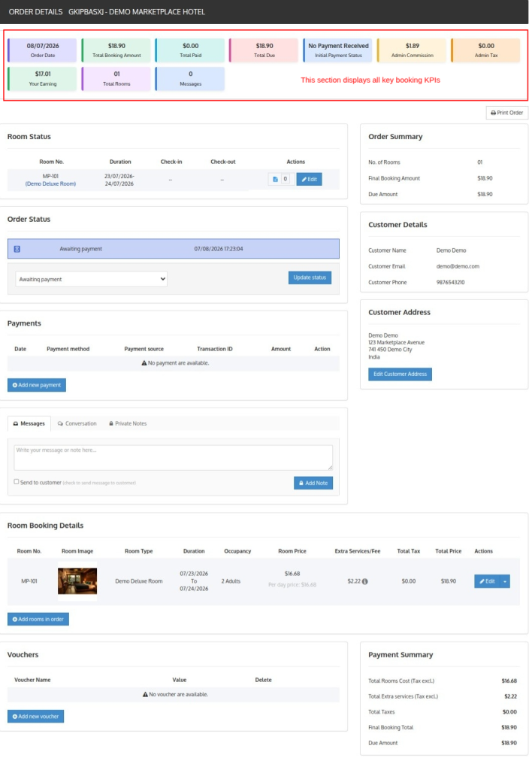The image size is (532, 770).
Task: Select the Messages tab
Action: [x=29, y=423]
